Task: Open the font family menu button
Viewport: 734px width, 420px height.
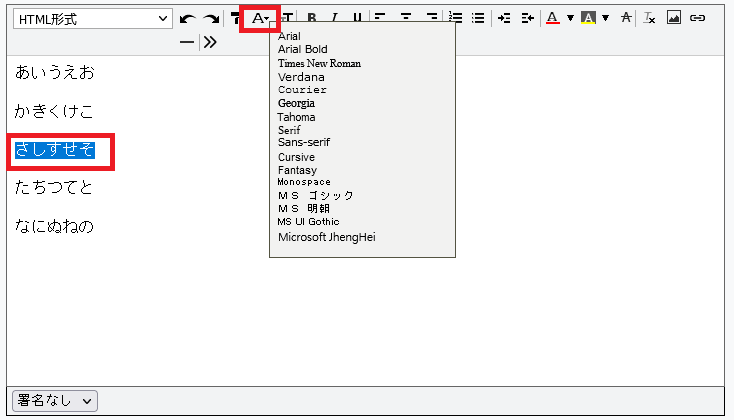Action: coord(260,19)
